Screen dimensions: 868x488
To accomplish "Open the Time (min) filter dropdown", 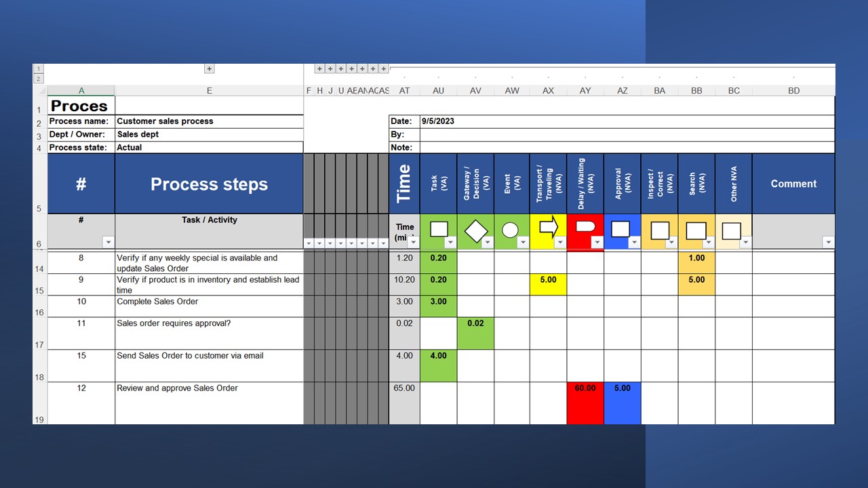I will [x=413, y=242].
